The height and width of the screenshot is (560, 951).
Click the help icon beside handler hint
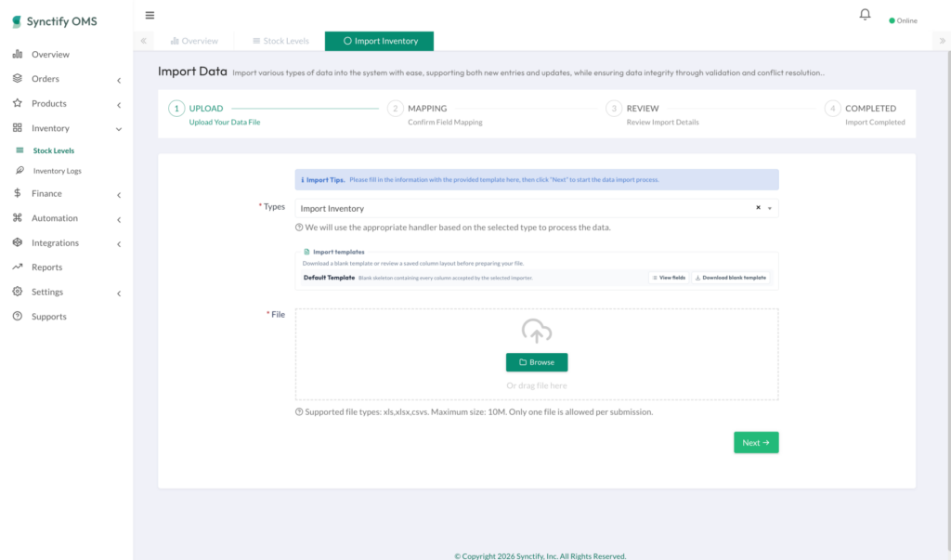(299, 228)
